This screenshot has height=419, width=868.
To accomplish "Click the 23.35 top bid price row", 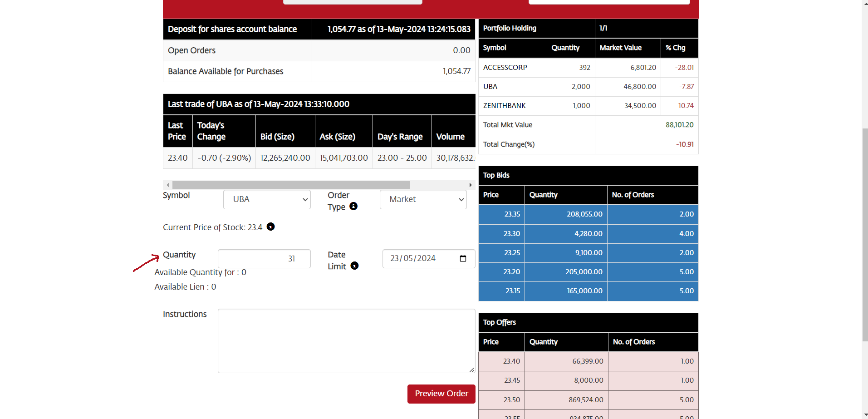I will [x=512, y=214].
